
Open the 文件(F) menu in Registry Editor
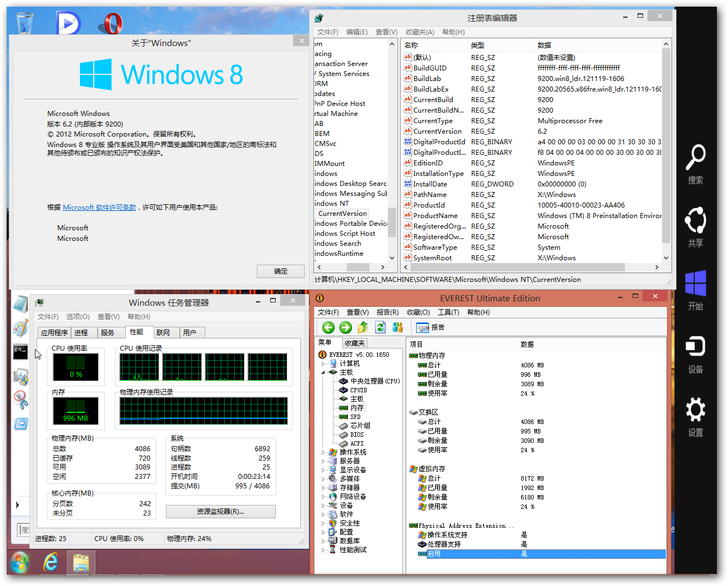[327, 32]
